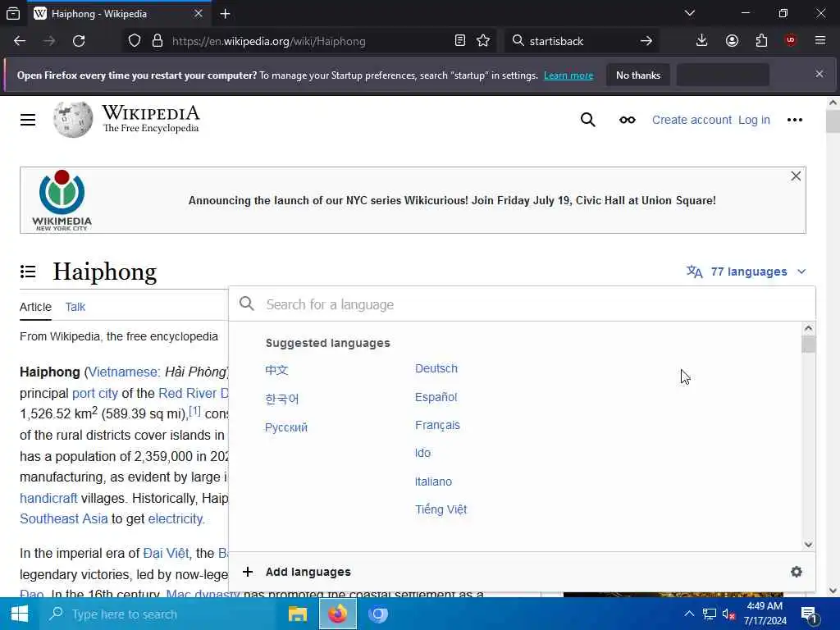Switch to the Talk tab
Screen dimensions: 840x630
(x=75, y=307)
